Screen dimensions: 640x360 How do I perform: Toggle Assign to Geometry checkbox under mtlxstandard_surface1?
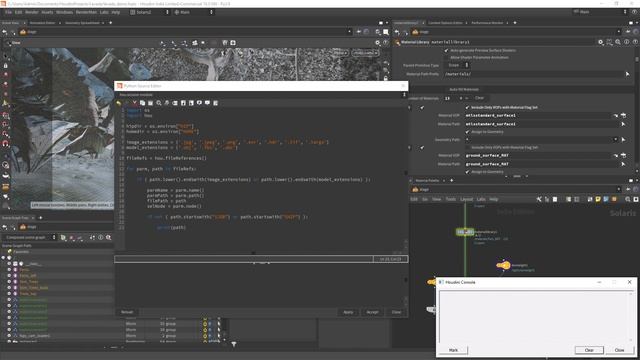coord(467,132)
